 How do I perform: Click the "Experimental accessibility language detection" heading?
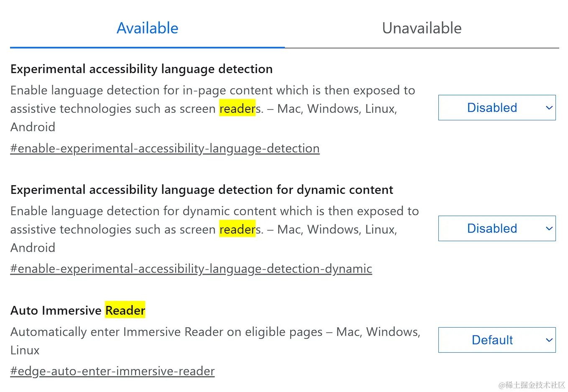click(x=141, y=69)
